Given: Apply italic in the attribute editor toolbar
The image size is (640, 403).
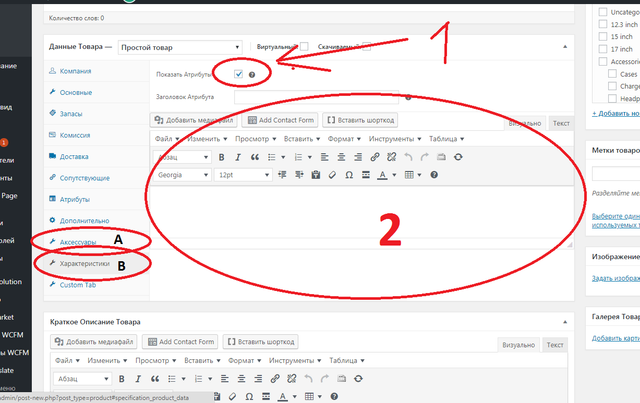Looking at the screenshot, I should (238, 157).
